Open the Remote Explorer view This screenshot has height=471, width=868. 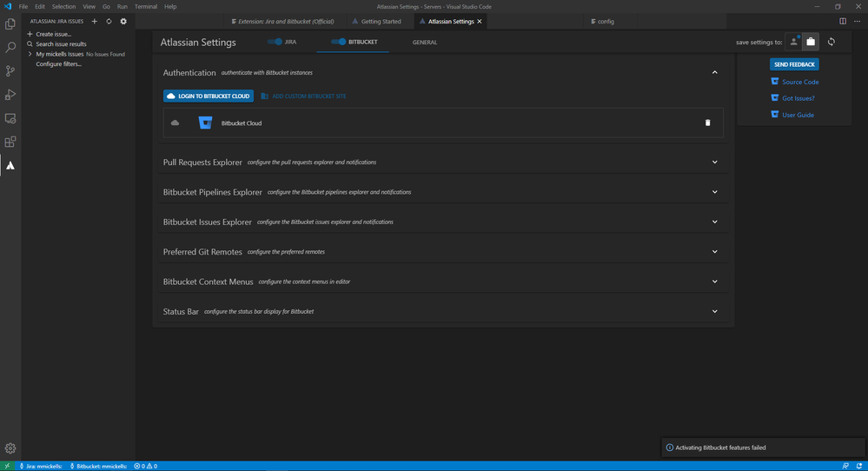click(x=10, y=118)
